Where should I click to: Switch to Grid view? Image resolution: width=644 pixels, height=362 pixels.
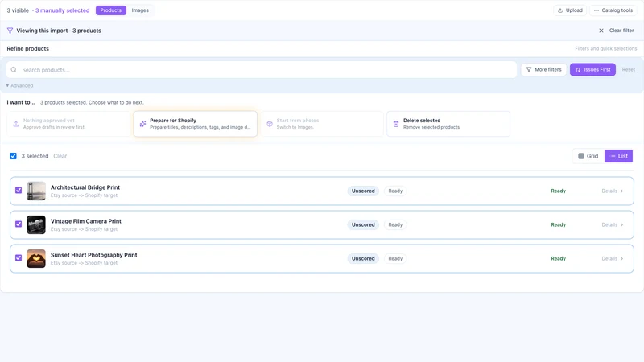tap(588, 156)
